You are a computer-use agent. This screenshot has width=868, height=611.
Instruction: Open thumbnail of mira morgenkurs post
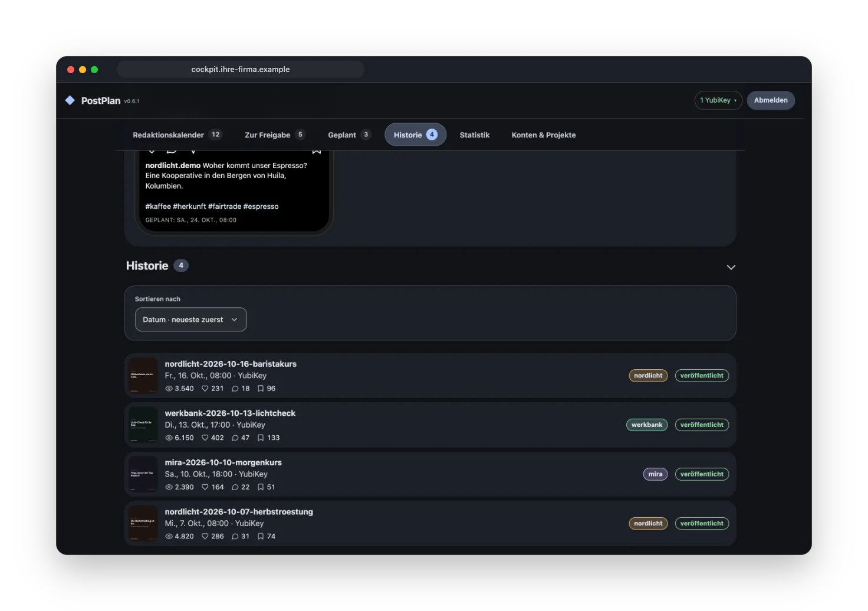[x=143, y=474]
